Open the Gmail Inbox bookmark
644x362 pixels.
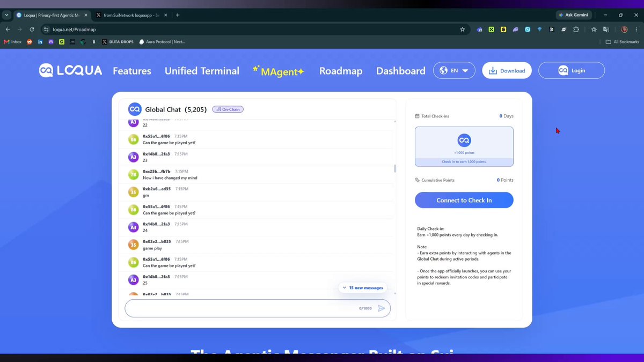point(12,42)
